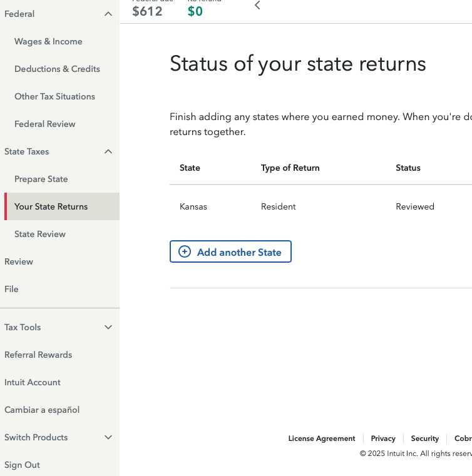This screenshot has height=476, width=472.
Task: Click the Status of your state returns heading
Action: pyautogui.click(x=297, y=64)
